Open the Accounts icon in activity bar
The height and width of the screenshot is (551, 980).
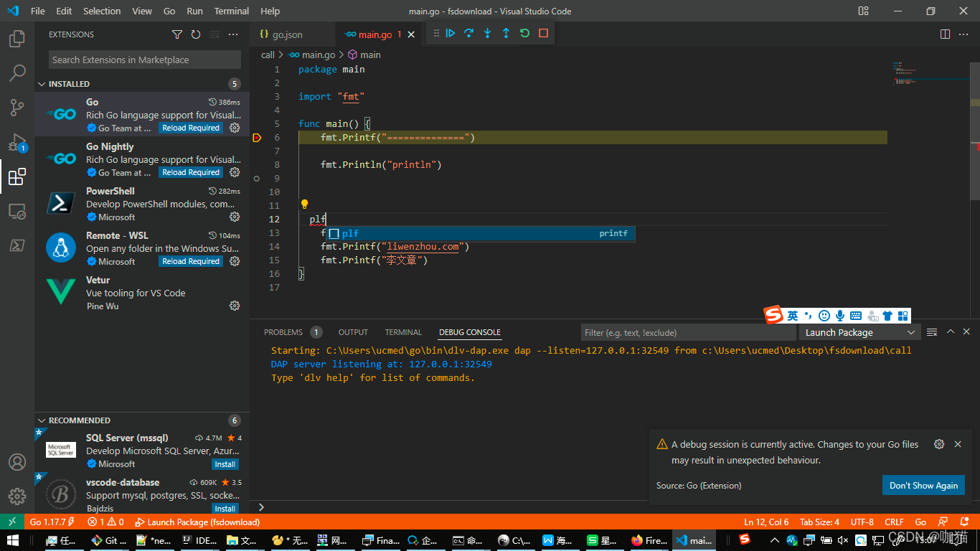pyautogui.click(x=17, y=462)
